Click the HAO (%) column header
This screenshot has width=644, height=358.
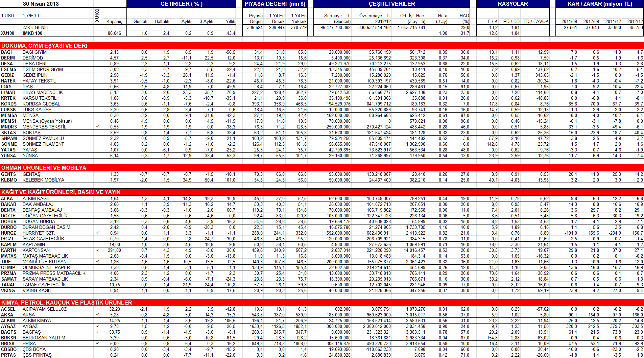(x=464, y=18)
